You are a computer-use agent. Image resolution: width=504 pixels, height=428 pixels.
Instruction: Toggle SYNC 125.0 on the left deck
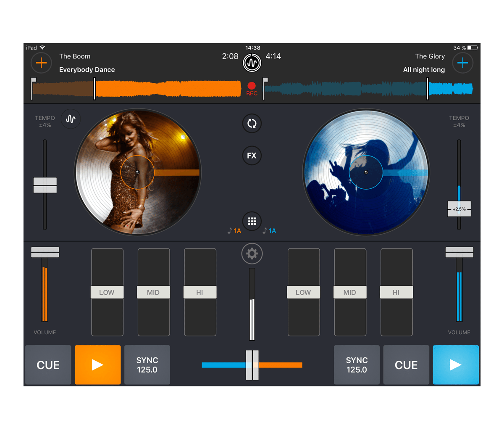147,365
